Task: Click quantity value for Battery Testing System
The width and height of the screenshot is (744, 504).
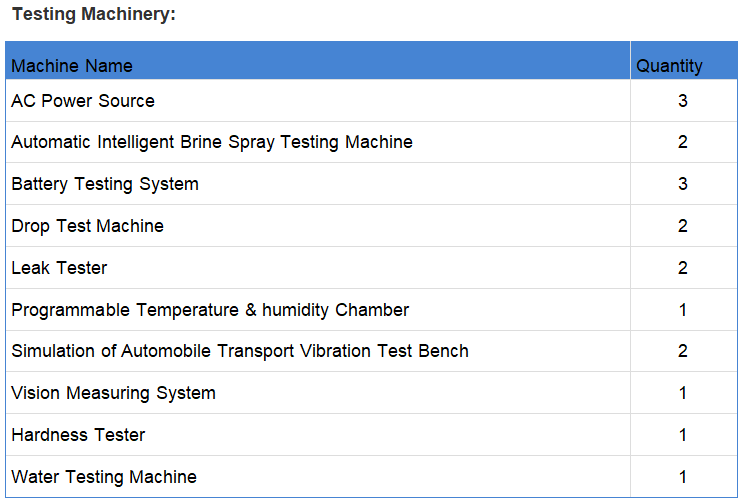Action: click(683, 184)
